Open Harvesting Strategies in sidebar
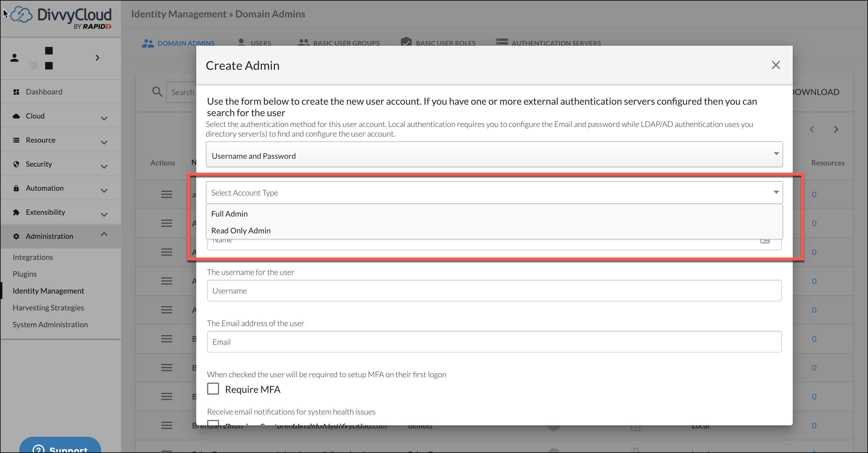This screenshot has height=453, width=868. (x=48, y=308)
